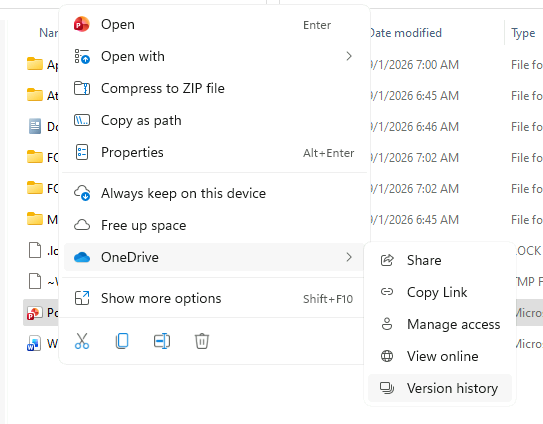The width and height of the screenshot is (543, 424).
Task: Click the Delete trash can icon
Action: pos(202,341)
